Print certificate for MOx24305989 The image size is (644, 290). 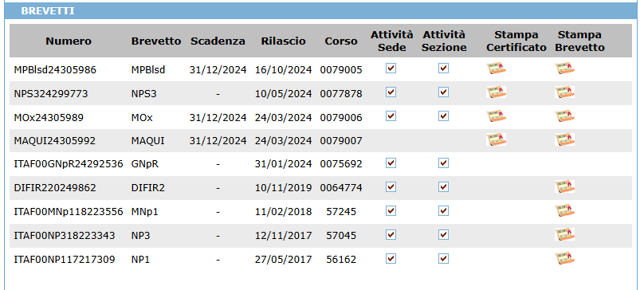point(496,116)
